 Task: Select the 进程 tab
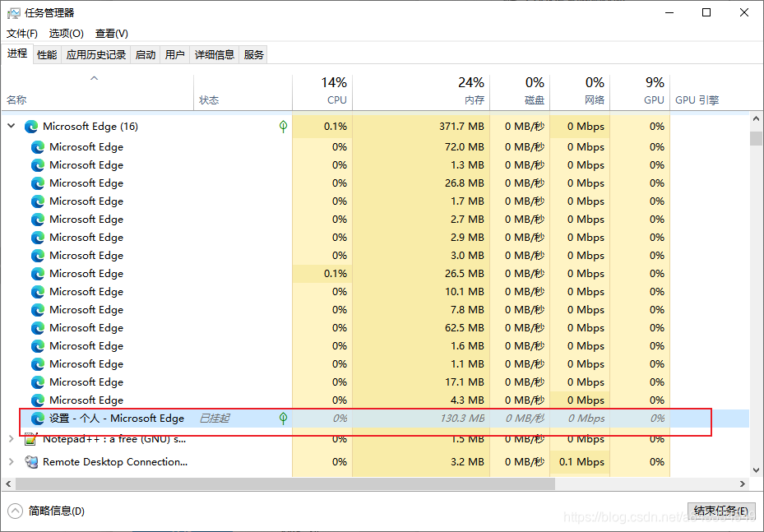click(x=17, y=53)
